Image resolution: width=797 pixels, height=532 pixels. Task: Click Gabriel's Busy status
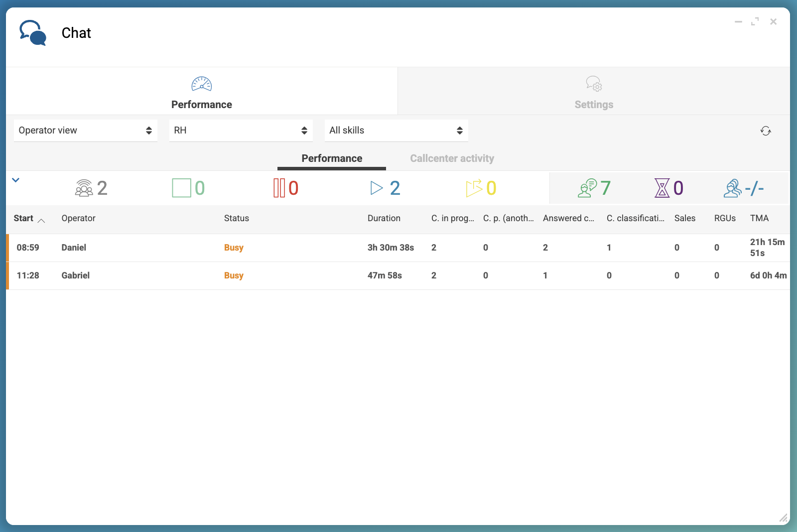pos(234,275)
